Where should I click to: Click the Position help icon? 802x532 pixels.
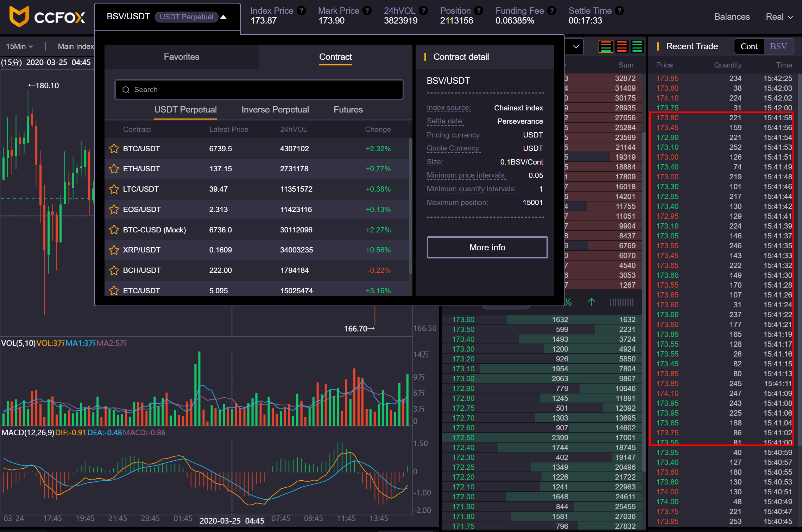479,11
